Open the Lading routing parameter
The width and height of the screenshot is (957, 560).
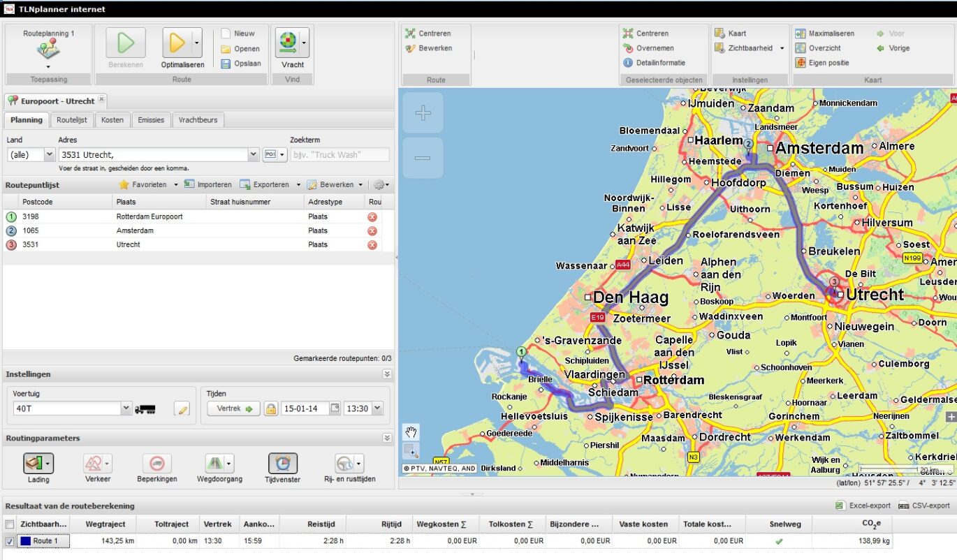pos(38,463)
